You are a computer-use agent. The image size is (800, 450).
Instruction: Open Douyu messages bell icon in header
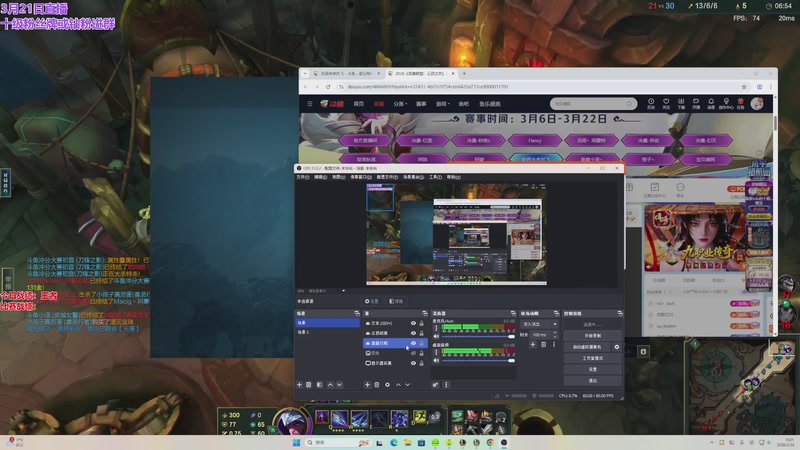point(711,104)
